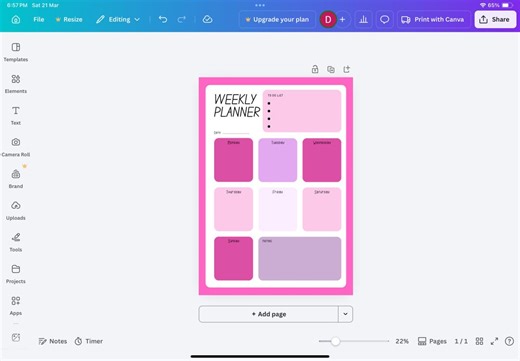
Task: Open the Timer
Action: click(x=89, y=341)
